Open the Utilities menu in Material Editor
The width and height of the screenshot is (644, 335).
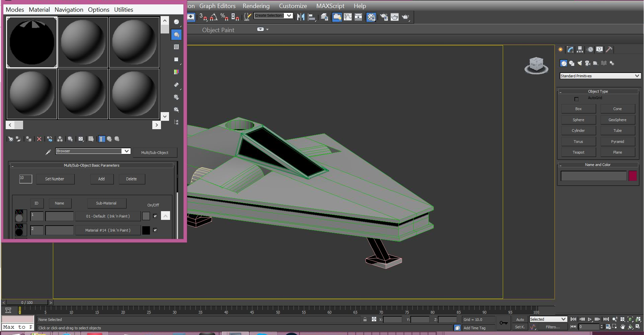tap(124, 10)
